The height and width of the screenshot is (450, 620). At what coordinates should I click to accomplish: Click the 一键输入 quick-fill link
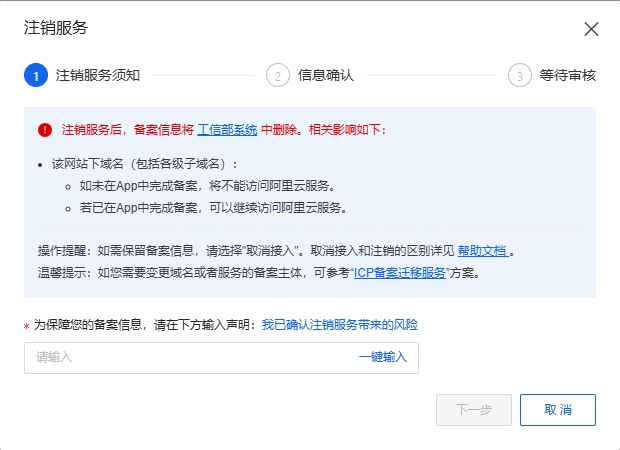point(383,357)
